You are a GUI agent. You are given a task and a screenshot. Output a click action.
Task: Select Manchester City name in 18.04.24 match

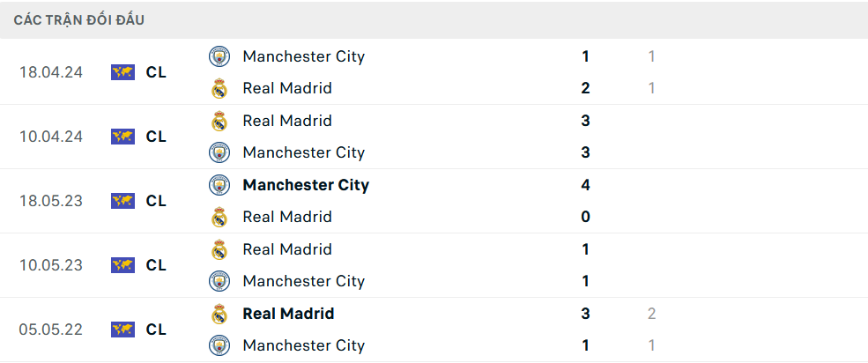pyautogui.click(x=303, y=56)
